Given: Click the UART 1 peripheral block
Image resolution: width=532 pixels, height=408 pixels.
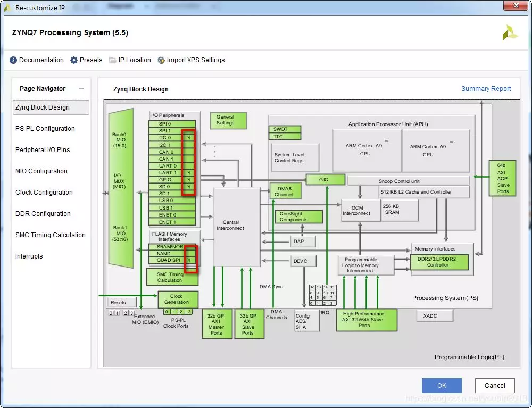Looking at the screenshot, I should tap(172, 173).
